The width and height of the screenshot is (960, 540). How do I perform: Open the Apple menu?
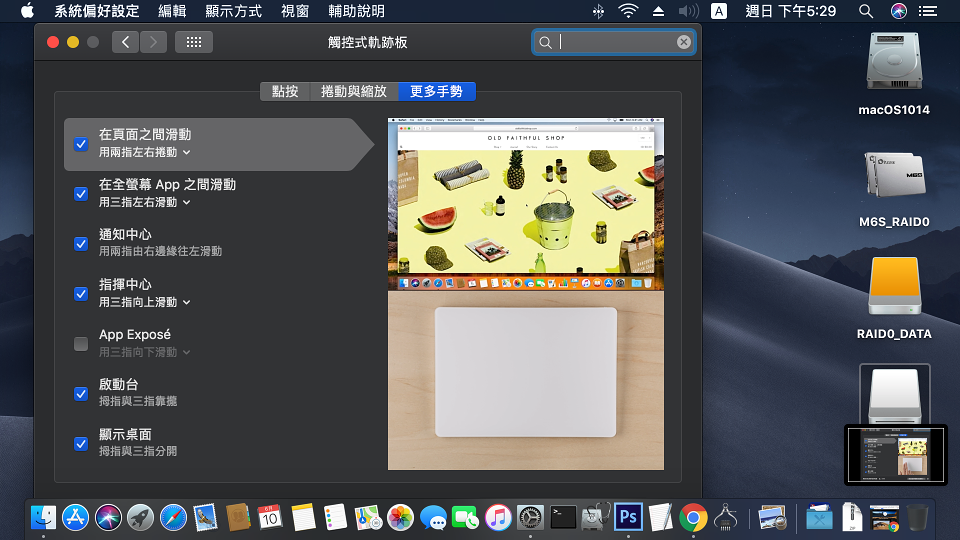pos(27,11)
